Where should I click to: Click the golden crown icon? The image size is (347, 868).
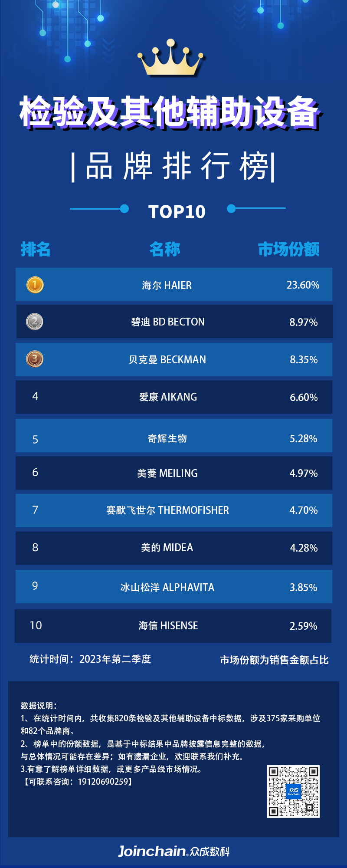pos(170,59)
